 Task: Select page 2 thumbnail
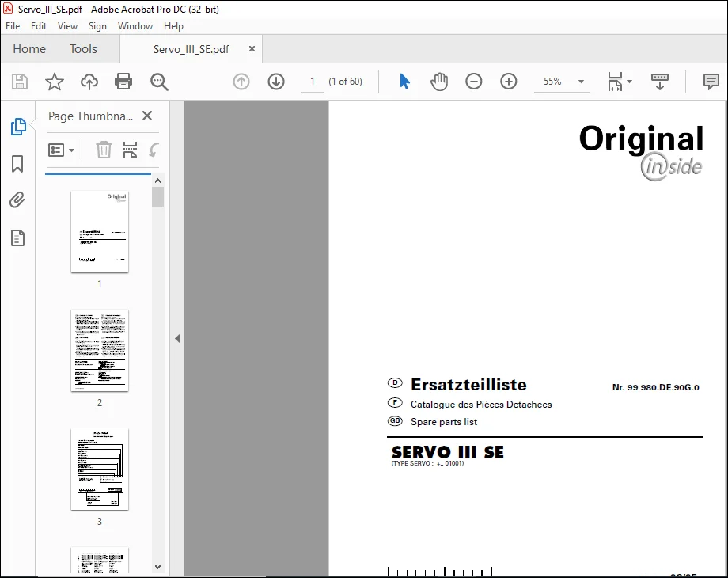100,350
